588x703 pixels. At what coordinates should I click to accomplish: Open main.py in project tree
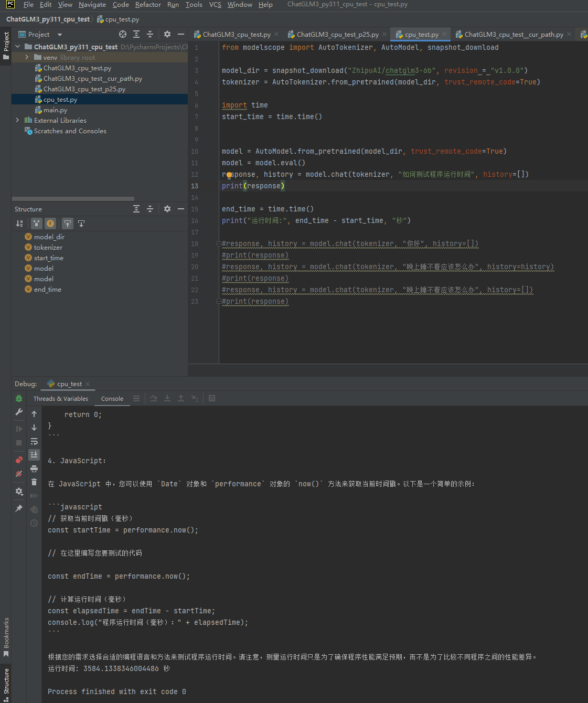[55, 110]
